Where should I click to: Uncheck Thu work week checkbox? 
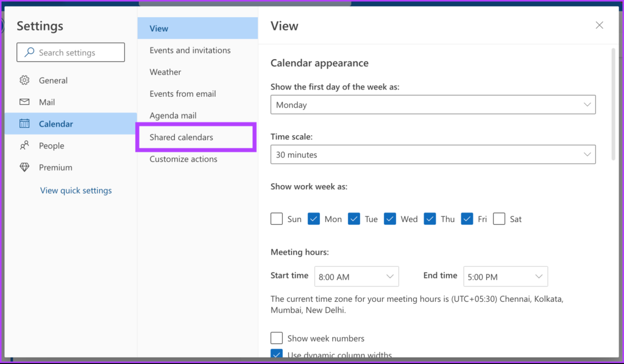click(430, 219)
